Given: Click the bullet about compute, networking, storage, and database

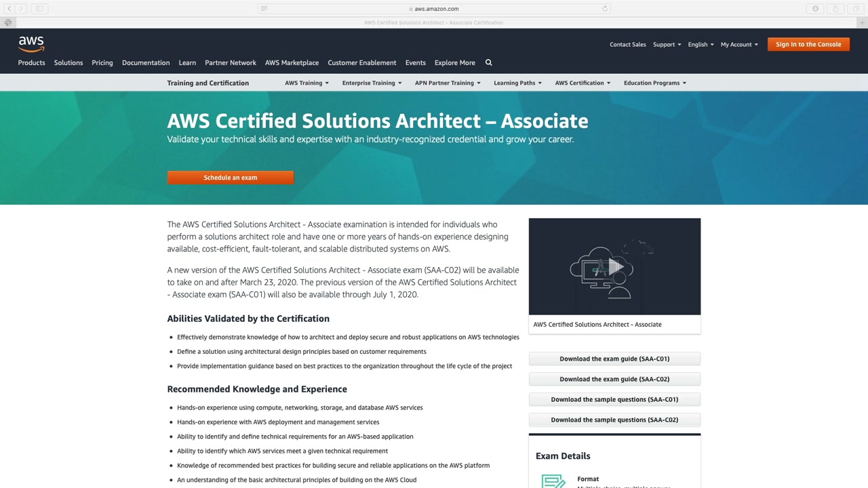Looking at the screenshot, I should point(300,407).
